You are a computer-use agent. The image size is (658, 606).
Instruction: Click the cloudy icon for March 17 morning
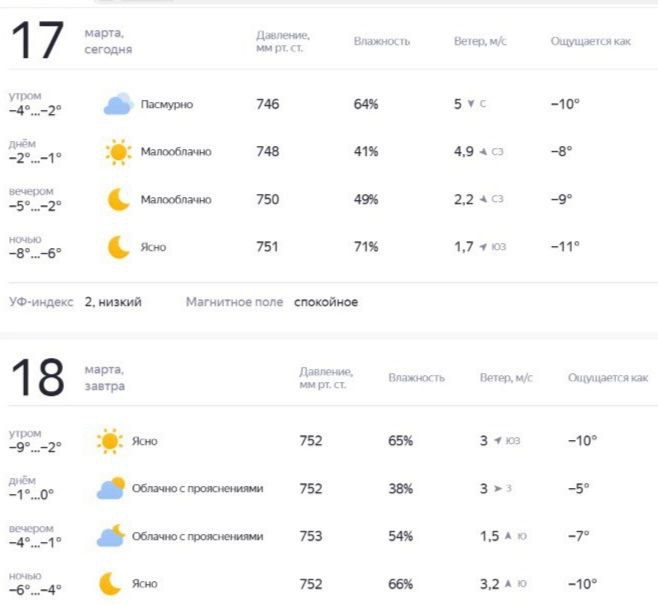[x=118, y=104]
